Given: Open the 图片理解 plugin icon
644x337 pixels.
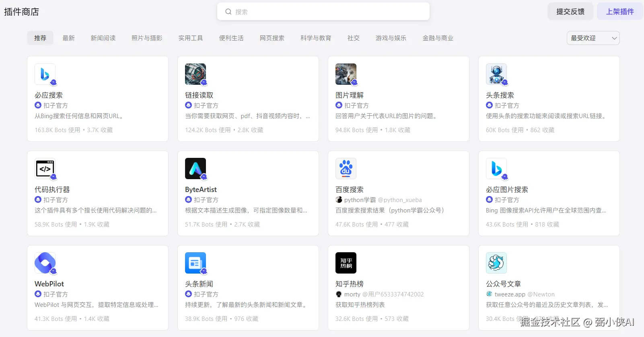Looking at the screenshot, I should [x=346, y=74].
